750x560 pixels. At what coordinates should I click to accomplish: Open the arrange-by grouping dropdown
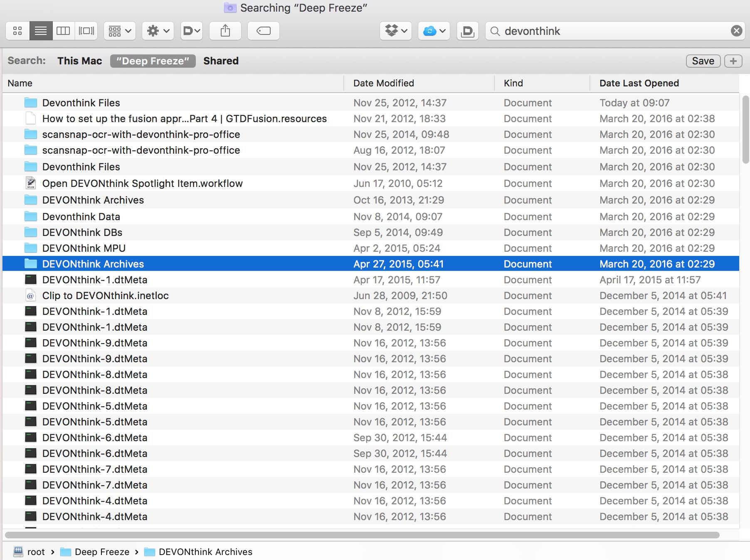point(120,31)
